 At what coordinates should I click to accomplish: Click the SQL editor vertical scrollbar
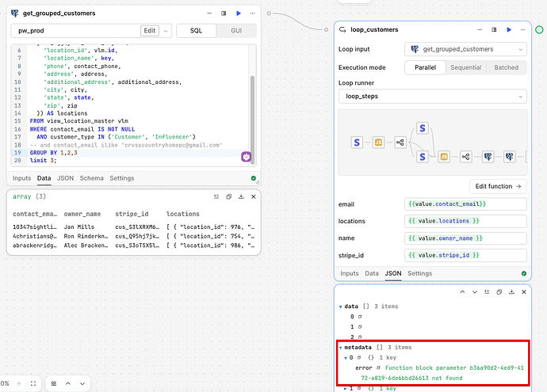[x=252, y=119]
